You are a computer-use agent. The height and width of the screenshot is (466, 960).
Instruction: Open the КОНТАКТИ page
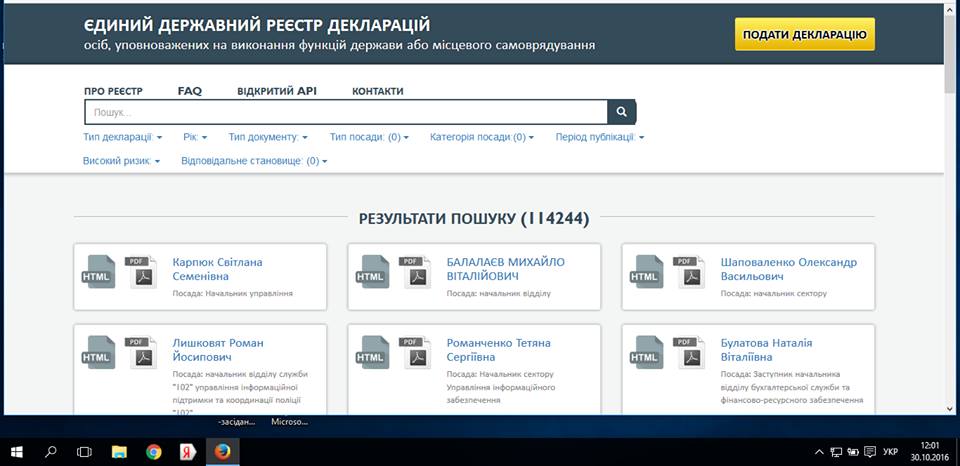(378, 91)
